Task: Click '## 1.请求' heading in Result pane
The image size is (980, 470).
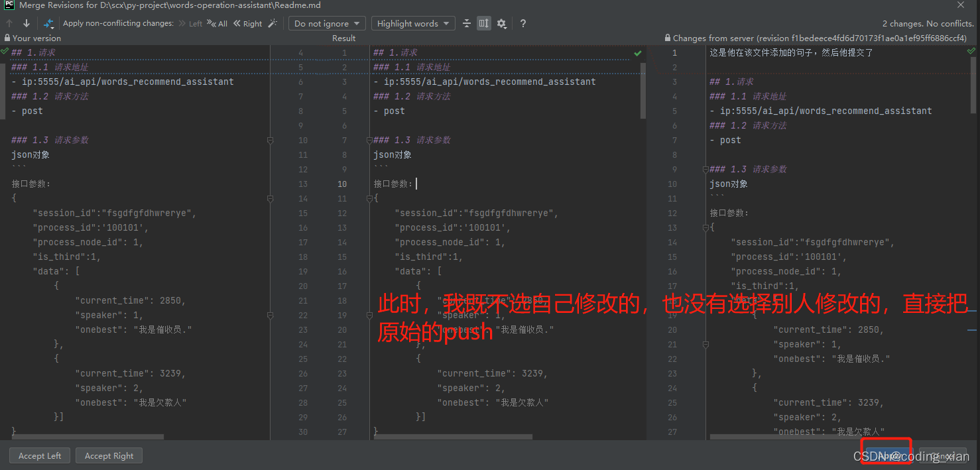Action: (395, 53)
